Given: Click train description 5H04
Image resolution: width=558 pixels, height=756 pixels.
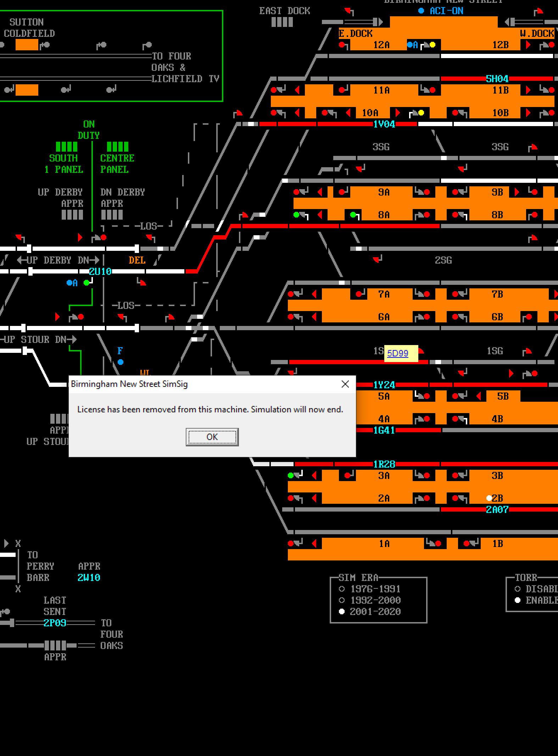Looking at the screenshot, I should (497, 79).
